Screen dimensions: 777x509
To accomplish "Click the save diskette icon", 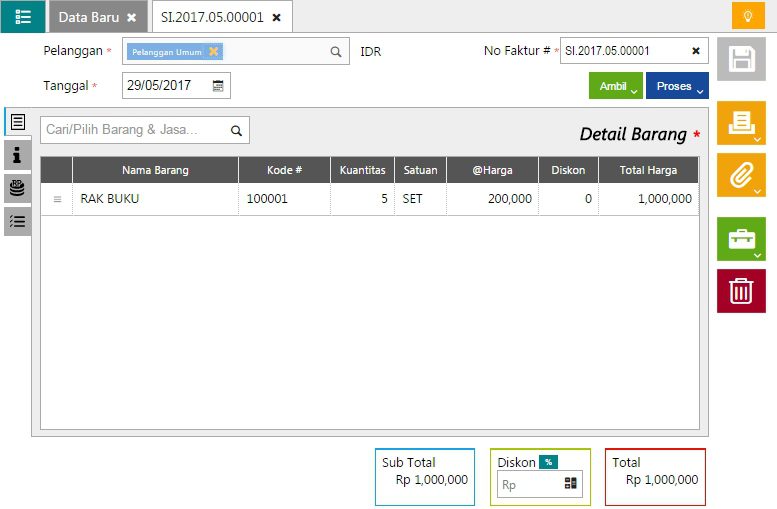I will click(x=741, y=59).
